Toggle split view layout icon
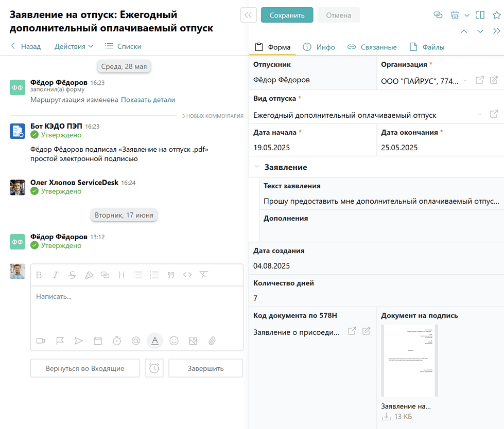The height and width of the screenshot is (429, 504). 480,15
